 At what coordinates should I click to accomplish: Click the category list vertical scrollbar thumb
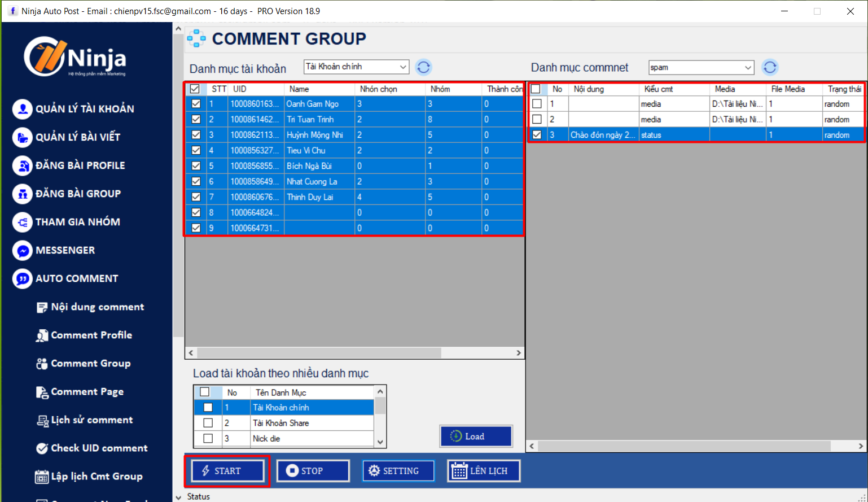(380, 405)
